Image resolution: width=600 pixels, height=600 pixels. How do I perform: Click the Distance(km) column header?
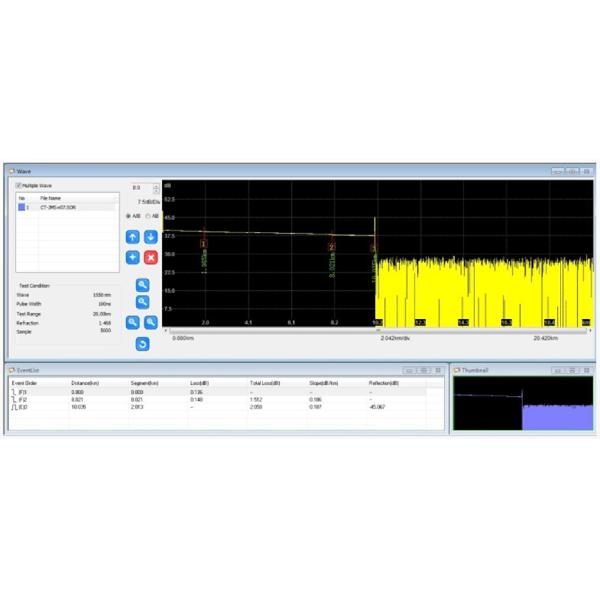(x=84, y=383)
